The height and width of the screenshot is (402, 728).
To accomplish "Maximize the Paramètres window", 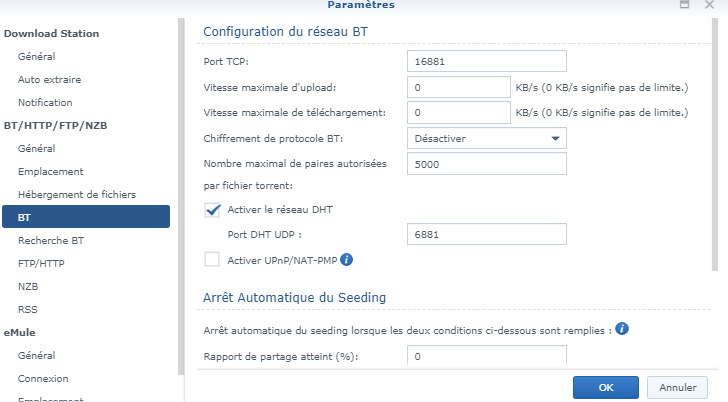I will coord(685,5).
